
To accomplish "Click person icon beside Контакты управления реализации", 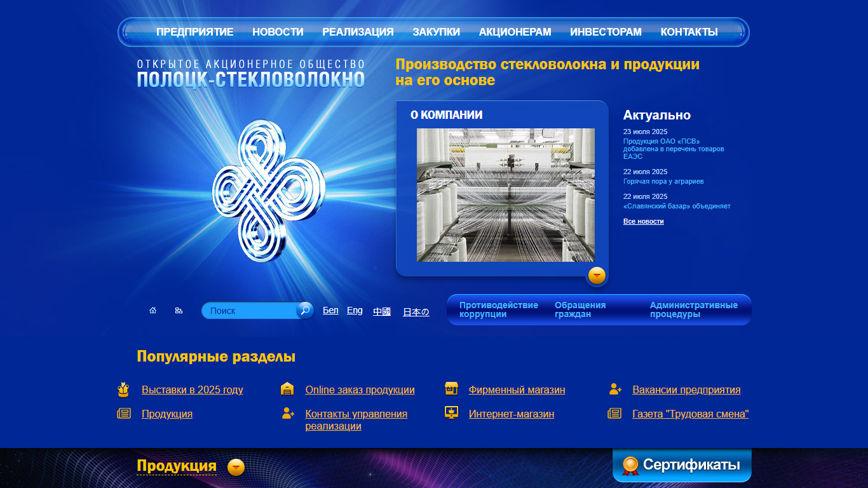I will (x=288, y=414).
